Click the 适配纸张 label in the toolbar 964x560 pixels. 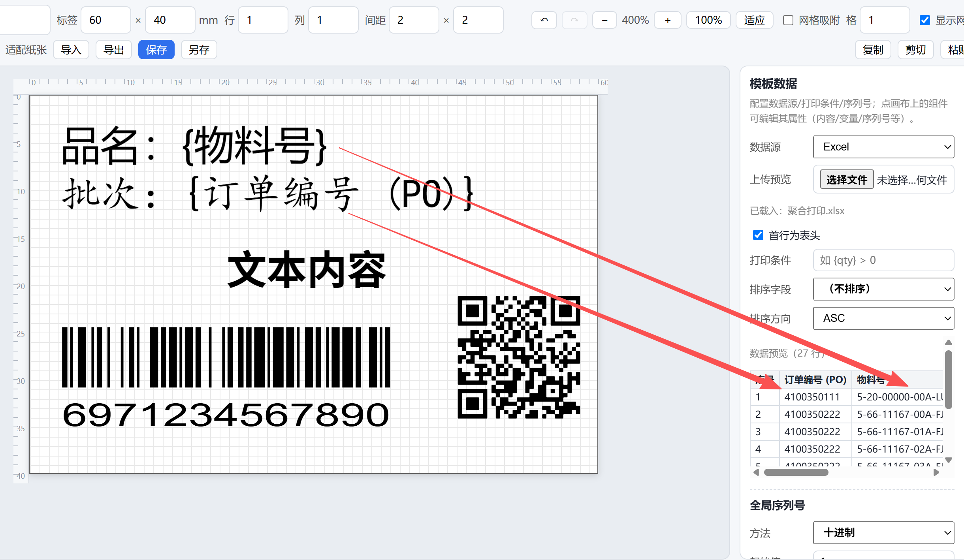(26, 50)
